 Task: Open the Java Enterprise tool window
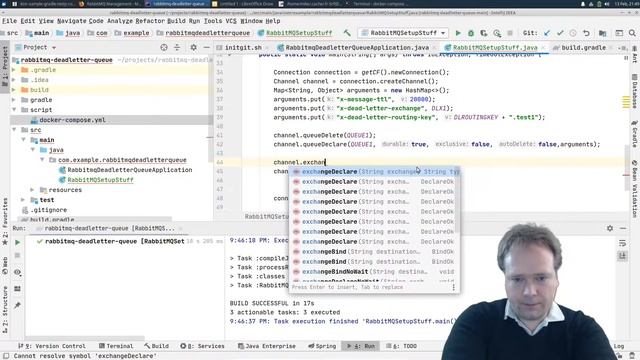267,346
